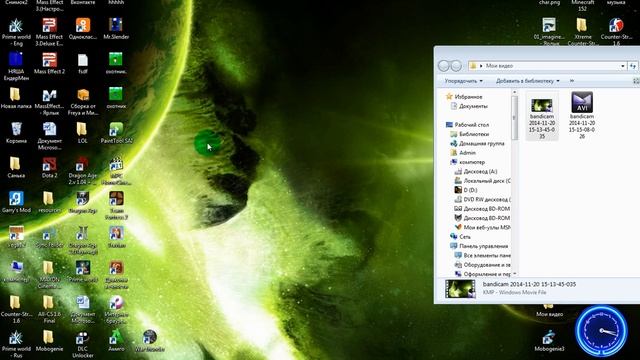Select Все элементы панели управления in the tree
This screenshot has height=360, width=640.
(482, 256)
